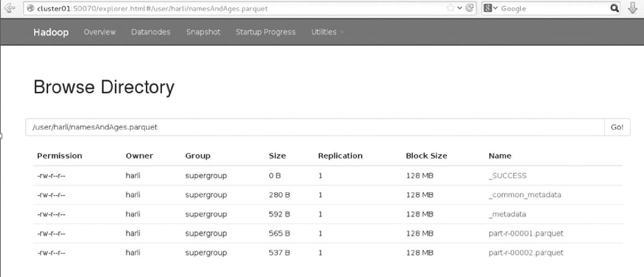Click the Name column header
The height and width of the screenshot is (277, 644).
pos(500,156)
